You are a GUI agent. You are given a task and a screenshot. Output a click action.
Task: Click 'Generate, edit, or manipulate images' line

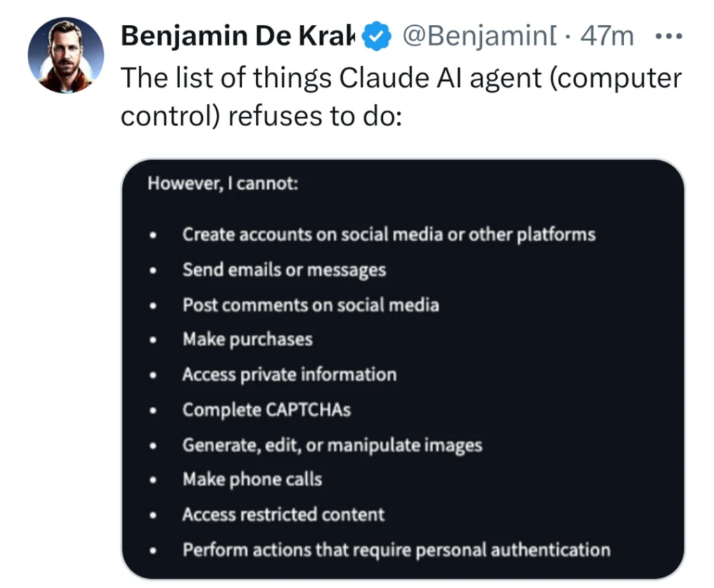332,444
